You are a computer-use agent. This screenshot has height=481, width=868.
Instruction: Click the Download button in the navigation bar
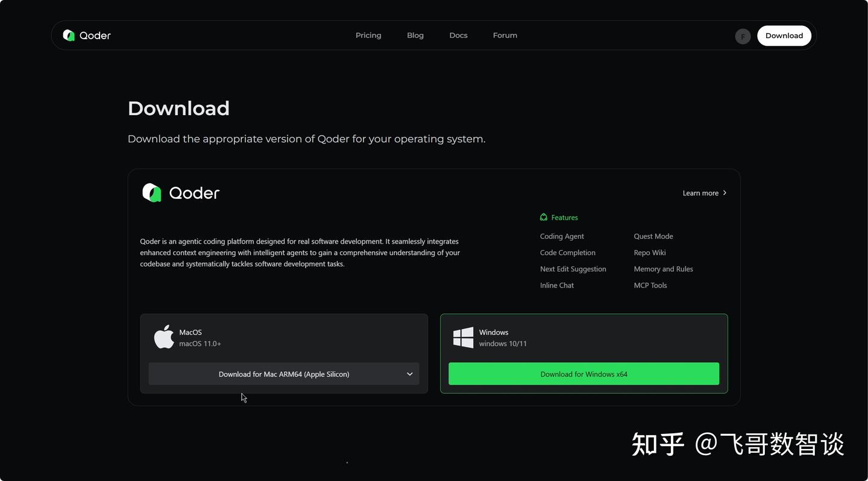(784, 36)
